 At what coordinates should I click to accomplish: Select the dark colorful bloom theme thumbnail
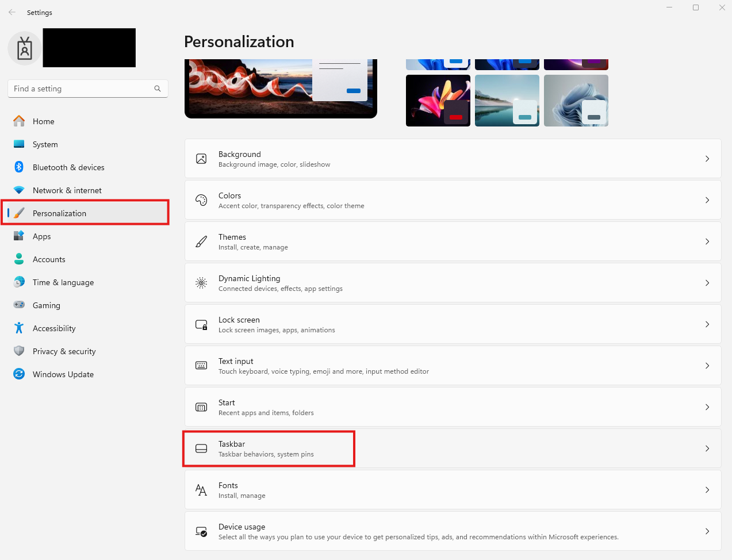[438, 101]
